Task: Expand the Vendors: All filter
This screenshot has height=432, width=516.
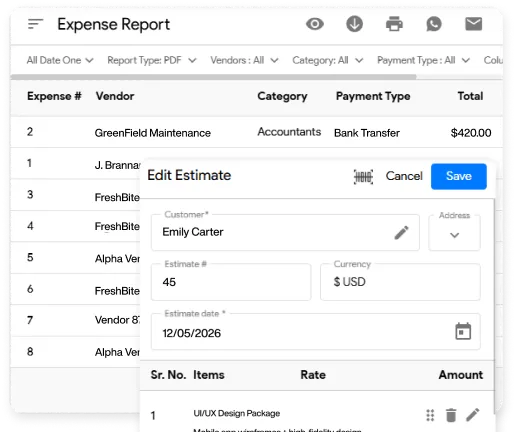Action: 244,60
